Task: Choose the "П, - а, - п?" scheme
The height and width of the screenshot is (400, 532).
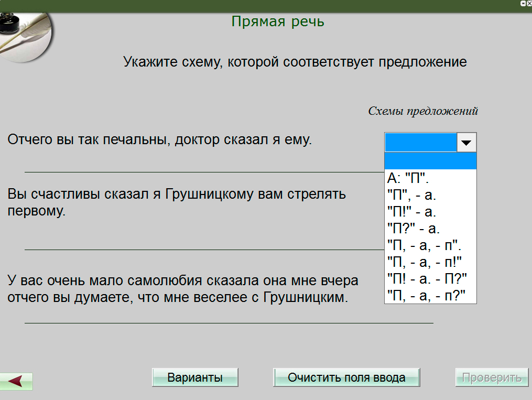Action: (x=426, y=295)
